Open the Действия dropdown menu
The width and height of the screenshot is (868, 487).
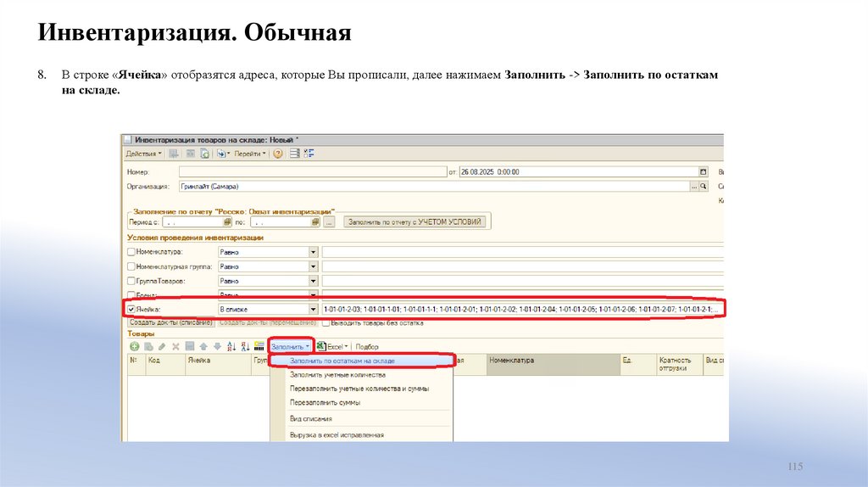[x=144, y=154]
